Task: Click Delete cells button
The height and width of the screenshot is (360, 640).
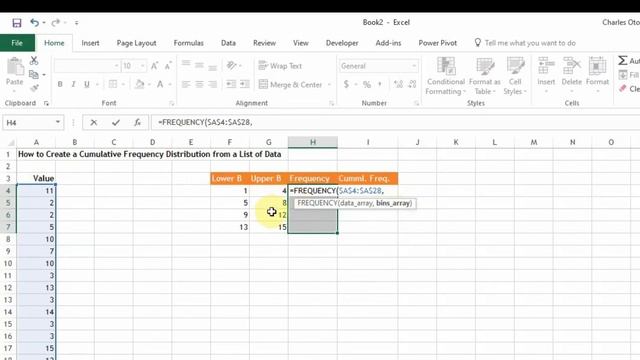Action: point(571,76)
